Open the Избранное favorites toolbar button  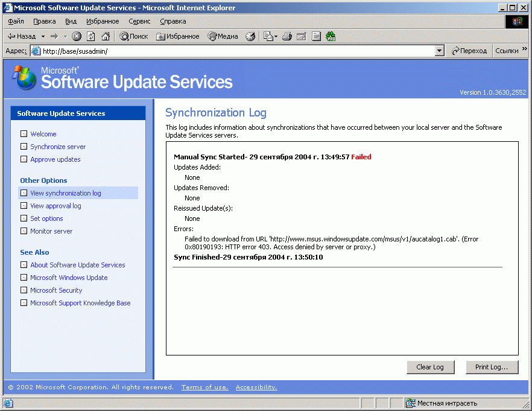point(178,36)
